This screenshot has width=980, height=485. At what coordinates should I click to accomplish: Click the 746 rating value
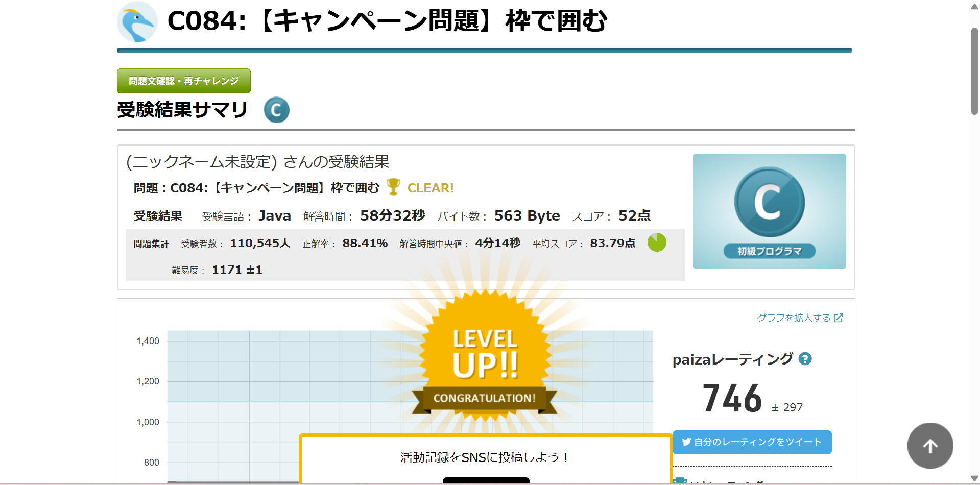pyautogui.click(x=732, y=399)
